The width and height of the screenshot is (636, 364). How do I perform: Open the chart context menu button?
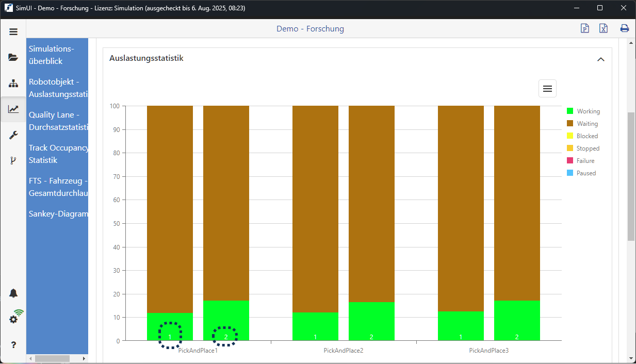547,89
